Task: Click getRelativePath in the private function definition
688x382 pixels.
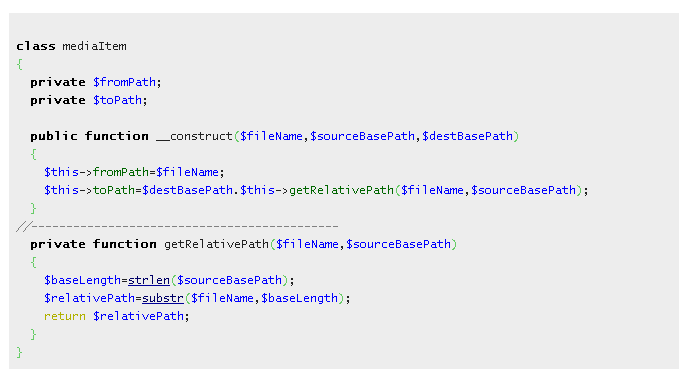Action: pyautogui.click(x=216, y=244)
